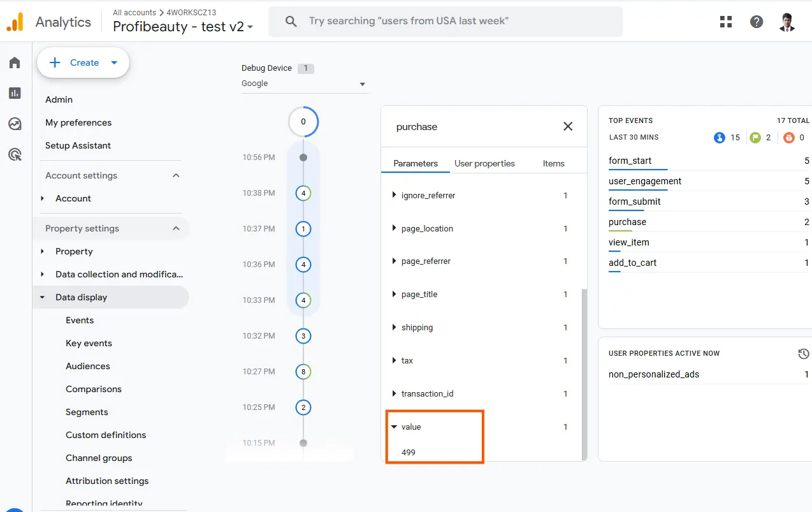This screenshot has width=812, height=512.
Task: Select the green key events flag icon
Action: (x=755, y=137)
